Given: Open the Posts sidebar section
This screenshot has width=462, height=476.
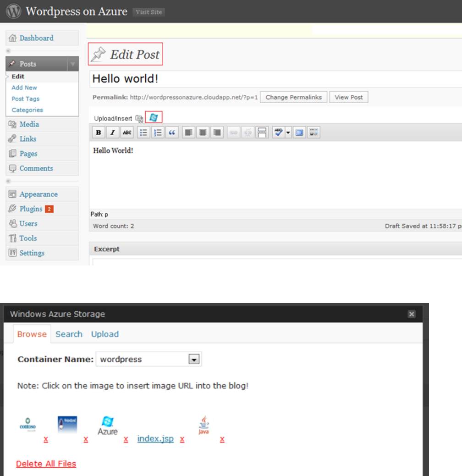Looking at the screenshot, I should pyautogui.click(x=37, y=64).
